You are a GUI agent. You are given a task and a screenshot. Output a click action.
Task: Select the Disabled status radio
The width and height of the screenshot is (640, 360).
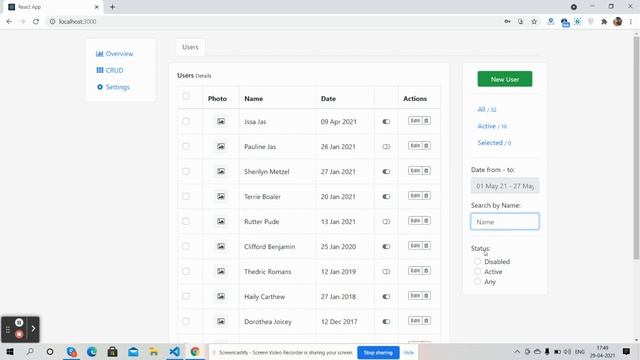pos(478,261)
